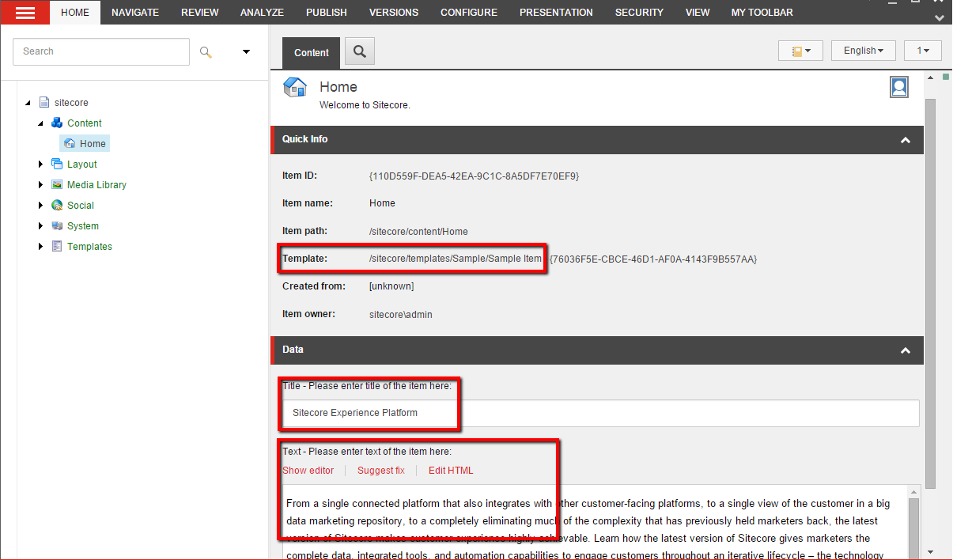This screenshot has height=560, width=953.
Task: Click the gold search magnifier below the search box
Action: [205, 51]
